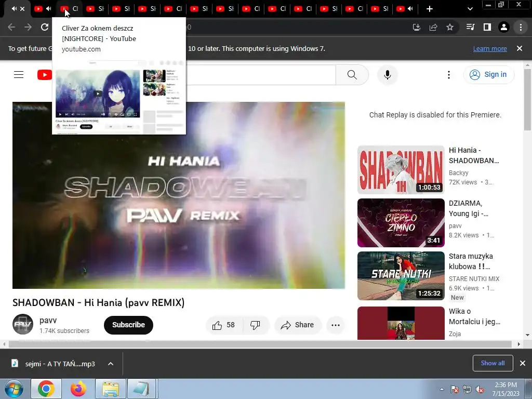Open Windows Explorer from the taskbar

111,389
